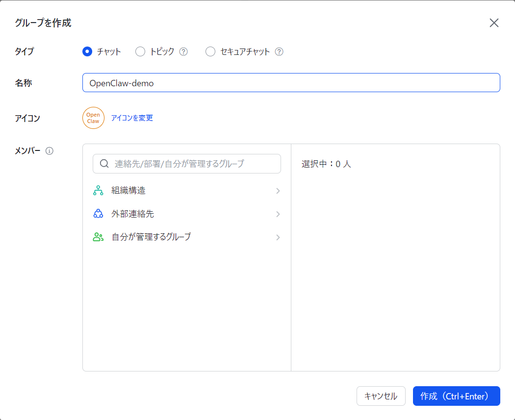Click the 名称 field containing OpenClaw-demo
Viewport: 515px width, 420px height.
click(x=291, y=83)
